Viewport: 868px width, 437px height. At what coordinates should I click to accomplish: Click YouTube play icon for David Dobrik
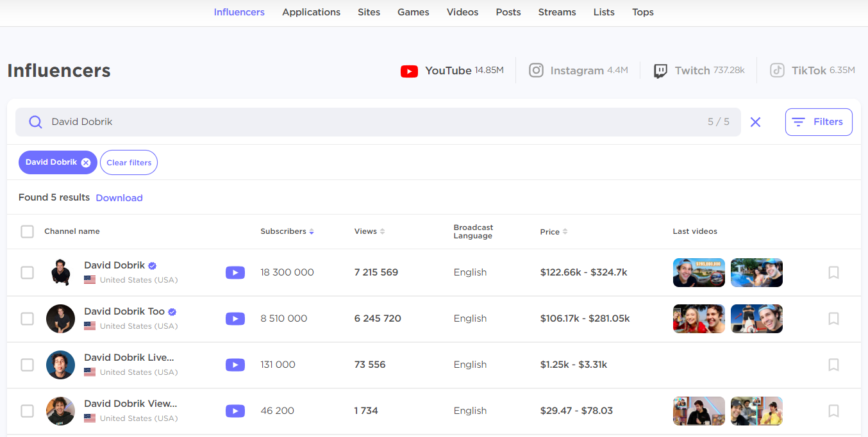pyautogui.click(x=235, y=272)
